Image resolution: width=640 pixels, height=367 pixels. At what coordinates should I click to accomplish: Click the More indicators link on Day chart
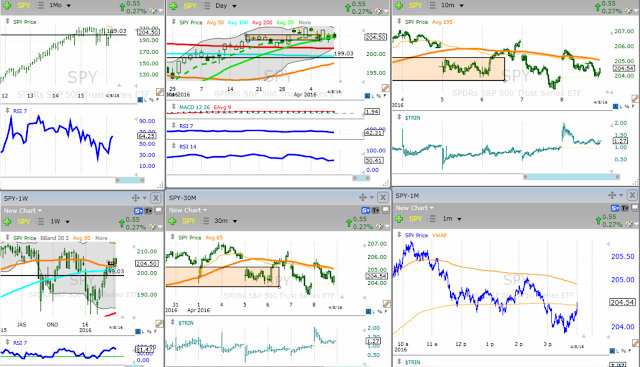coord(304,22)
